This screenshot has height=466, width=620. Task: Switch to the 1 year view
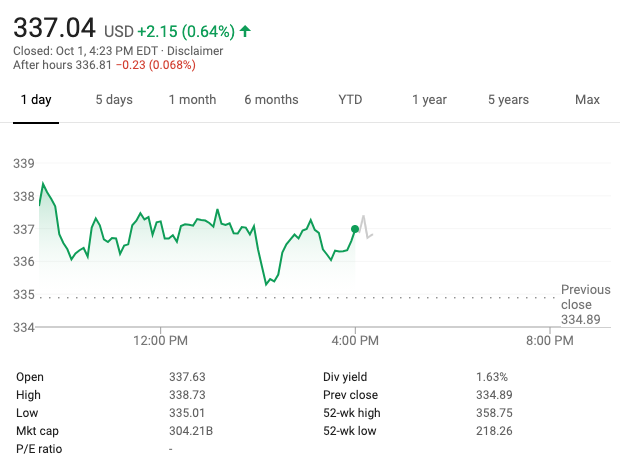click(x=429, y=100)
